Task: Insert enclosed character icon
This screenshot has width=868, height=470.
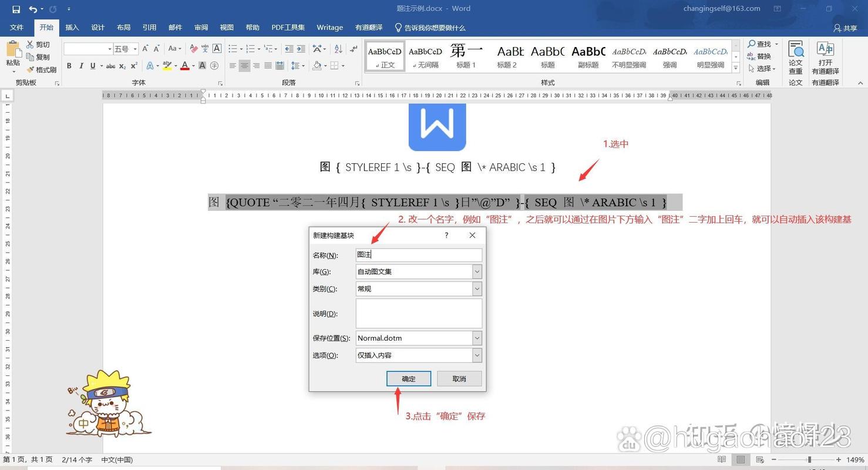Action: point(214,66)
